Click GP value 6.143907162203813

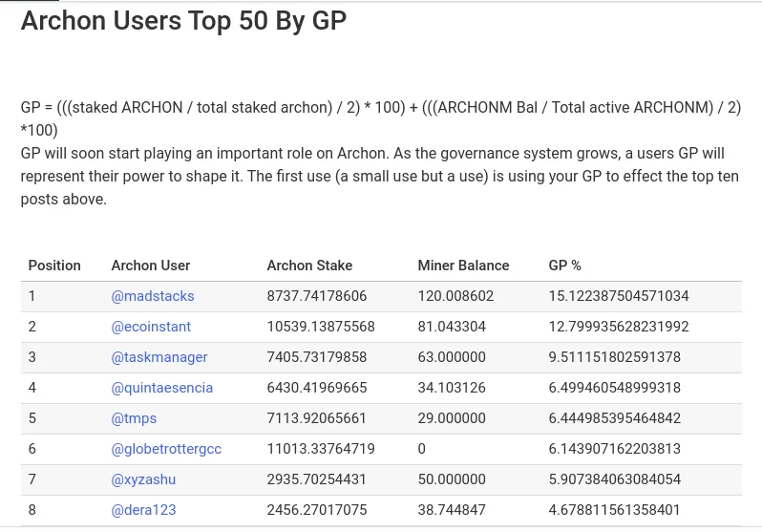pos(615,449)
